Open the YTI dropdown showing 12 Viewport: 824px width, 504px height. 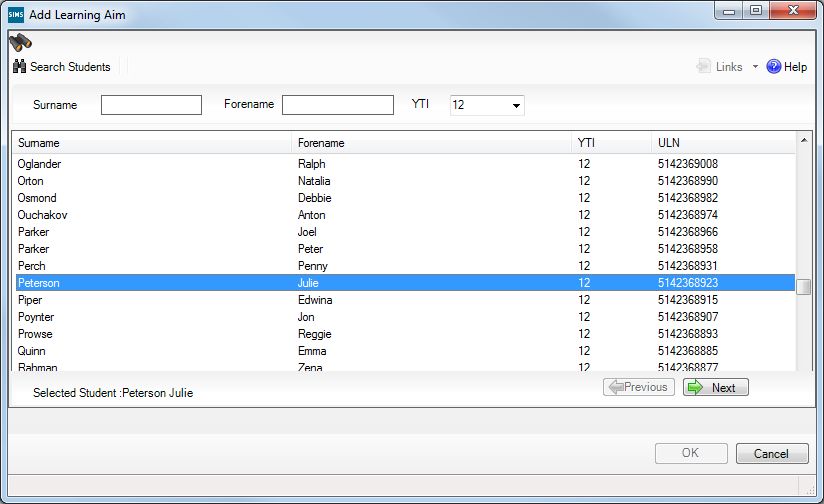[487, 105]
